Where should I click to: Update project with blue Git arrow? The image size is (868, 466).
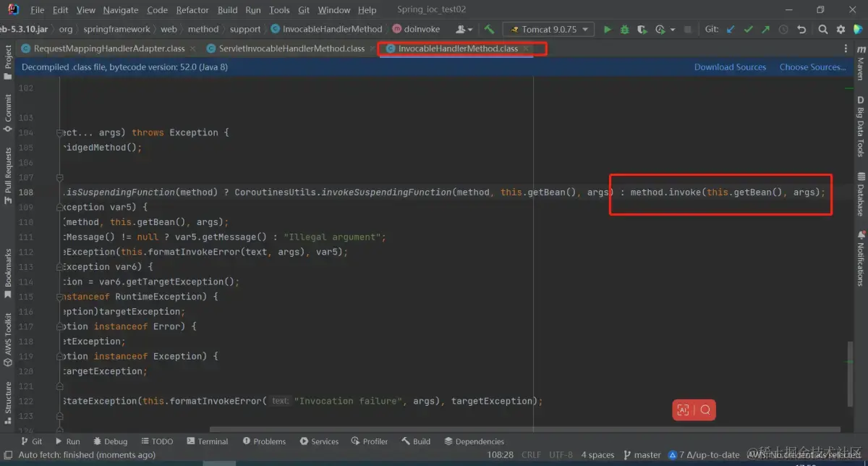(731, 30)
